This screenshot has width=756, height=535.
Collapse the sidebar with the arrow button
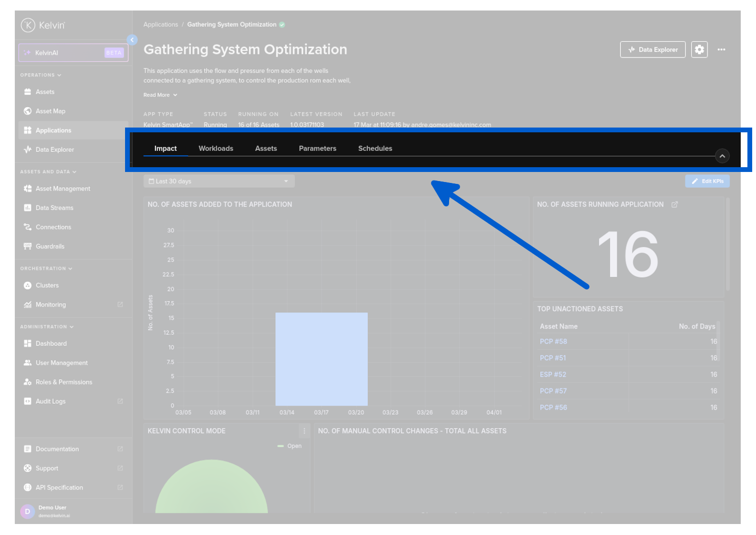click(132, 40)
